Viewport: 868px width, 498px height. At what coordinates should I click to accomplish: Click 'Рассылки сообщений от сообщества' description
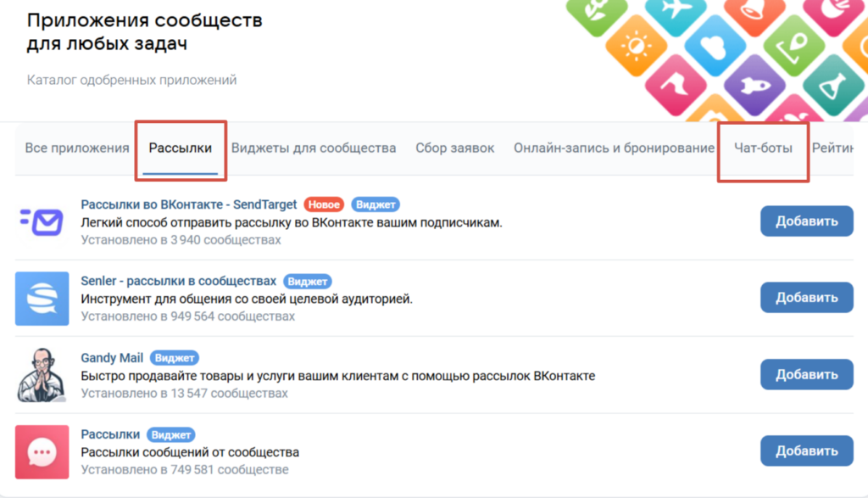pyautogui.click(x=190, y=452)
